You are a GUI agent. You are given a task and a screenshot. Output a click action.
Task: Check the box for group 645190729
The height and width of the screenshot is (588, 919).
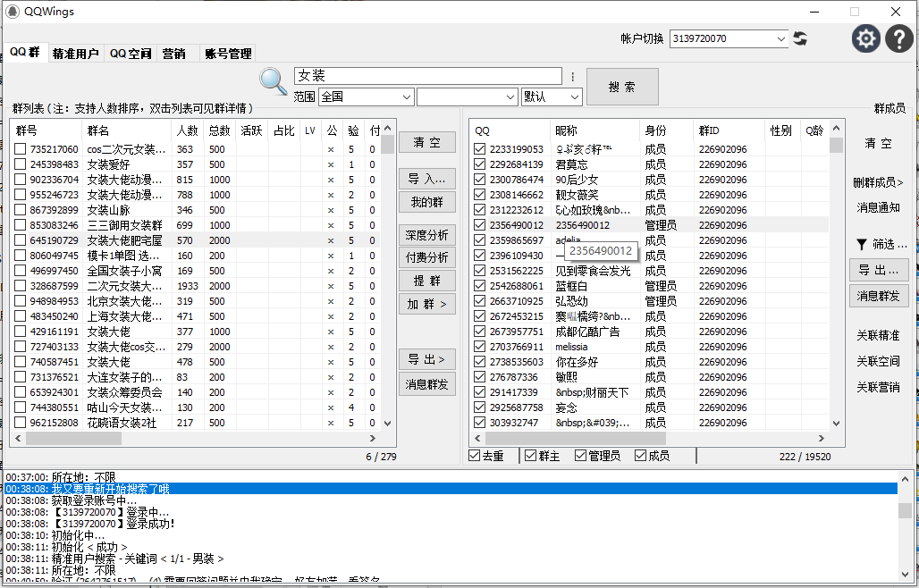pos(21,240)
